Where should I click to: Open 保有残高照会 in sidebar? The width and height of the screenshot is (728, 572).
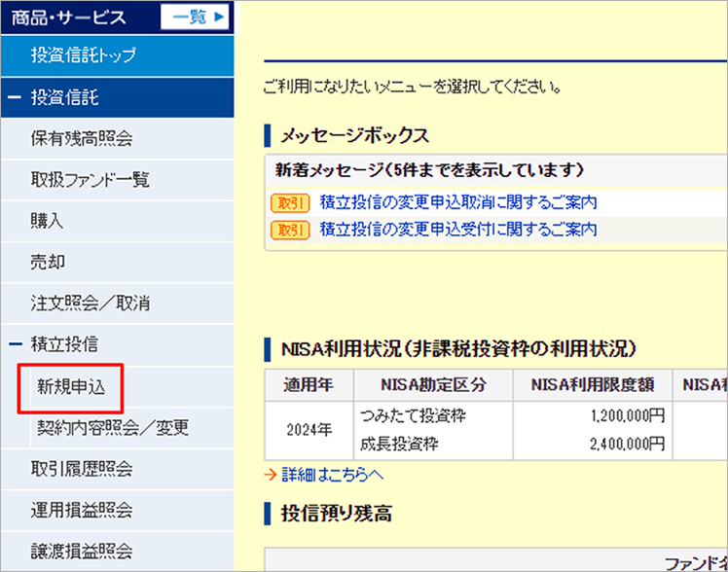82,139
